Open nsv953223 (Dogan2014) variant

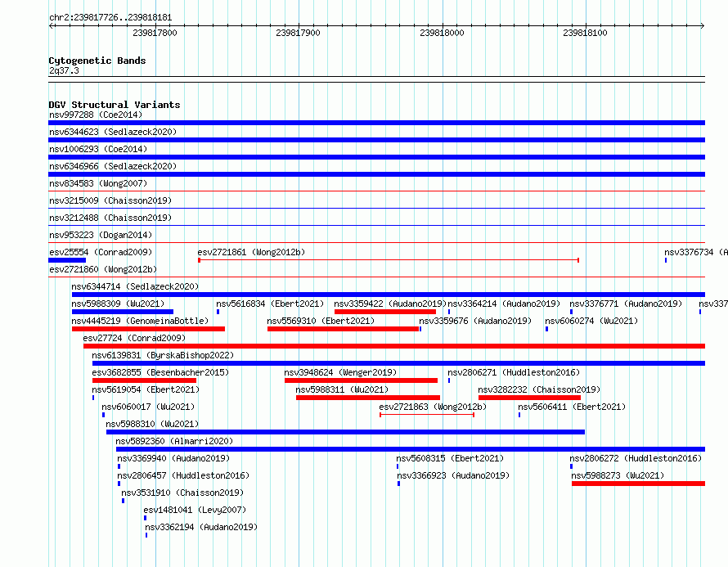[x=101, y=235]
